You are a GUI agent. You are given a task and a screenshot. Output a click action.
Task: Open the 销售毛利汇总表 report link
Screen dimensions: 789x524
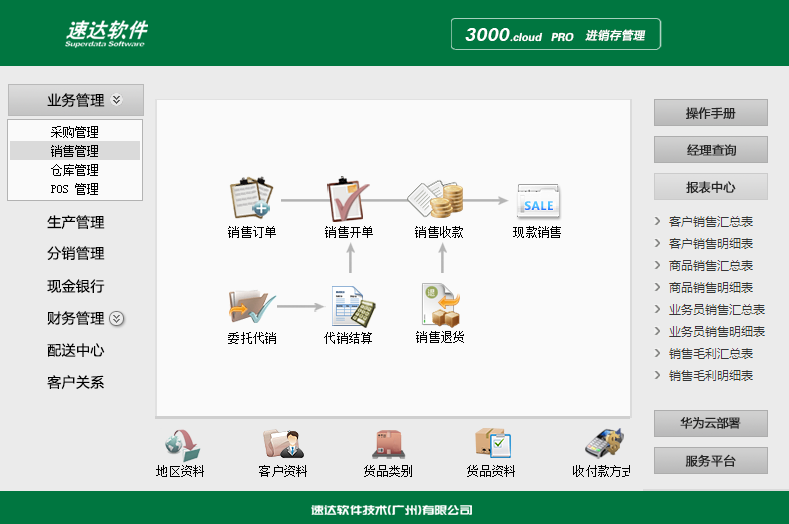(711, 353)
